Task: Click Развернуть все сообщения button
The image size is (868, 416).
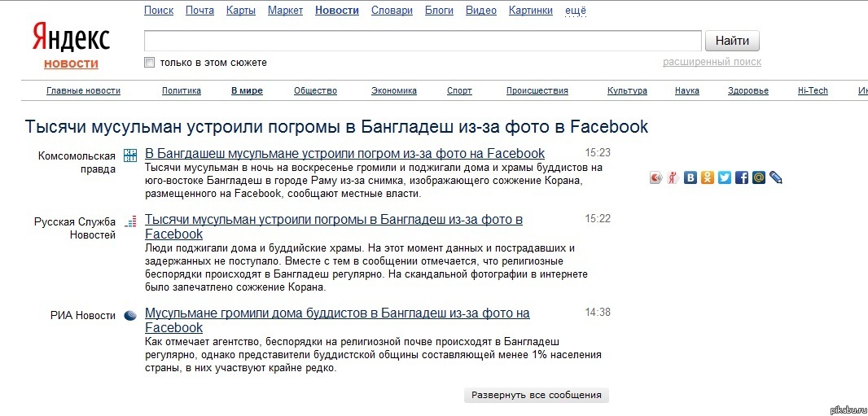Action: pyautogui.click(x=536, y=395)
